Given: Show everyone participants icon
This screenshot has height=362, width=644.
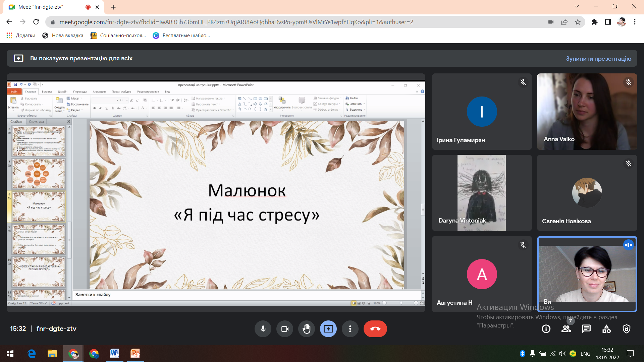Looking at the screenshot, I should pos(566,329).
